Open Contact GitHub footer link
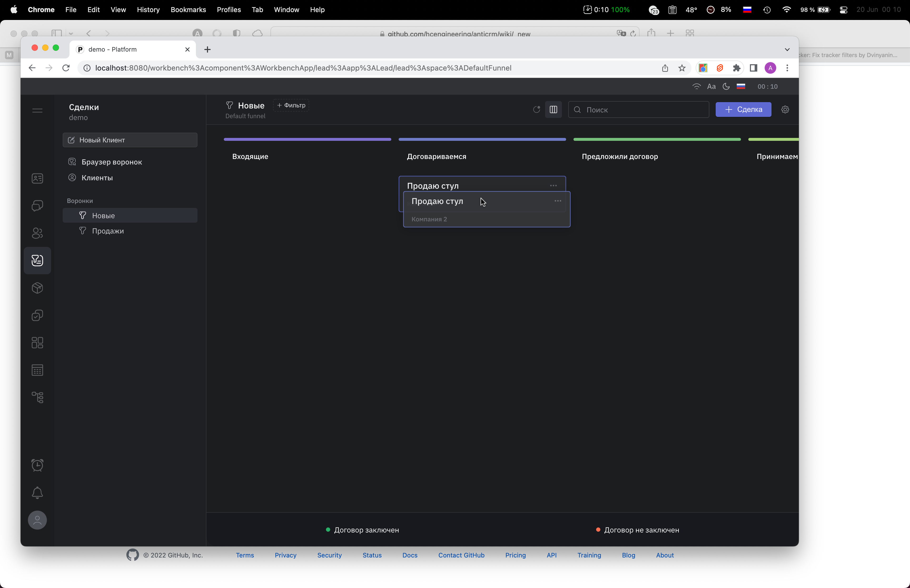Image resolution: width=910 pixels, height=588 pixels. click(x=461, y=555)
